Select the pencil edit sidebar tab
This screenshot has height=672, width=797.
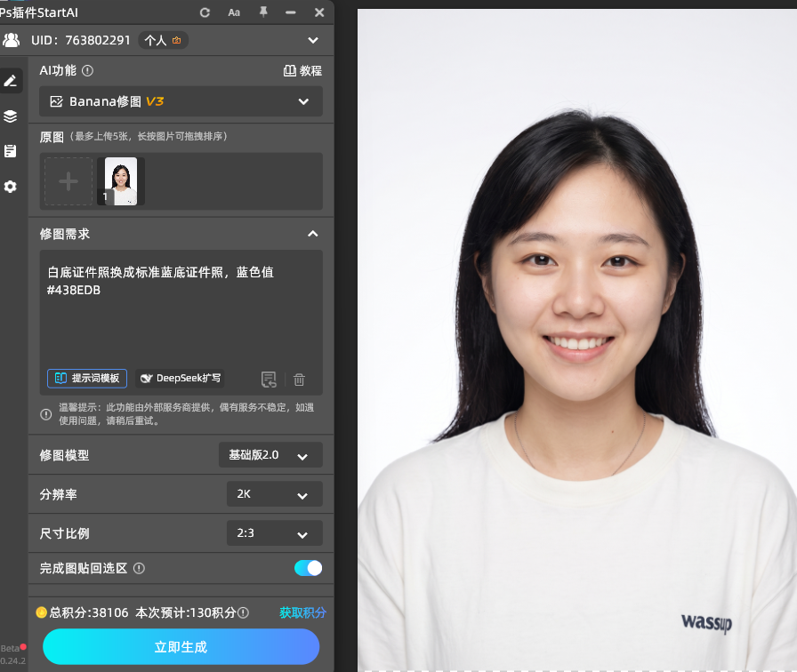[x=11, y=80]
